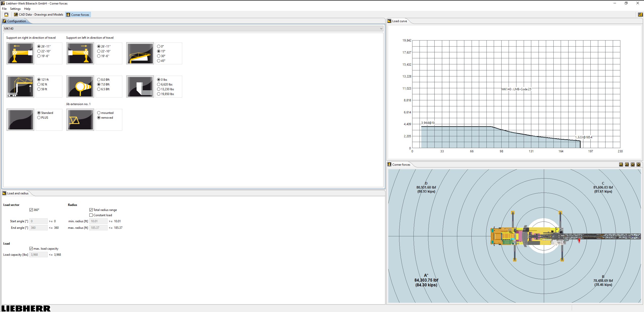Open the Settings menu

click(15, 9)
